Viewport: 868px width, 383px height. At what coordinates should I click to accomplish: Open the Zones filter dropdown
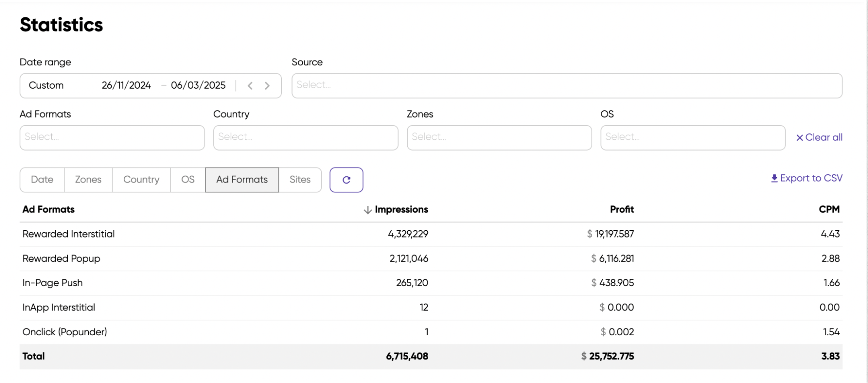[499, 138]
